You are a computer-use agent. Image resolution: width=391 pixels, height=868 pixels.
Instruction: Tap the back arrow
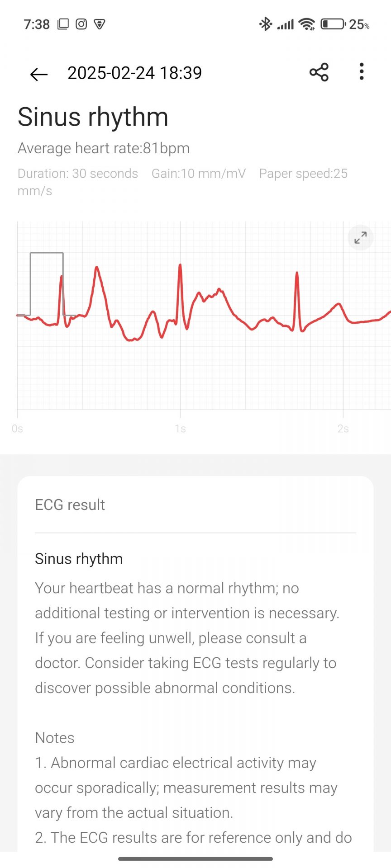(x=39, y=74)
